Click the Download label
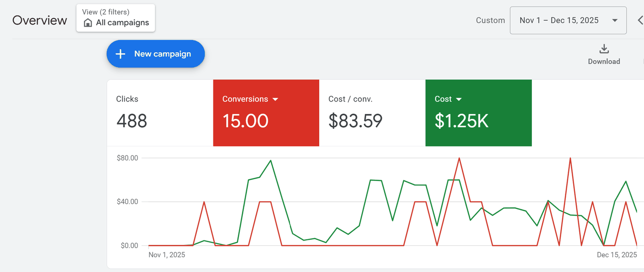The image size is (644, 272). 604,62
